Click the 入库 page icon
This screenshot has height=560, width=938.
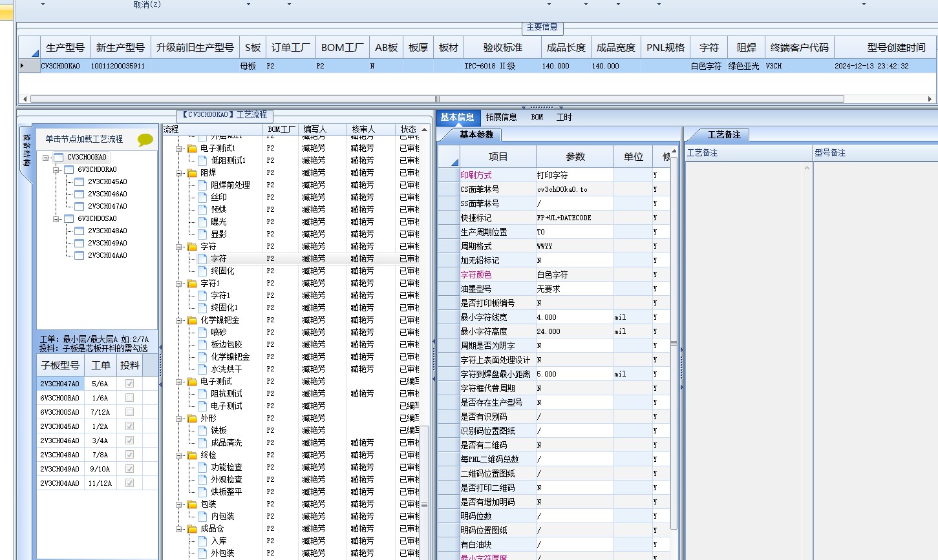(x=202, y=541)
